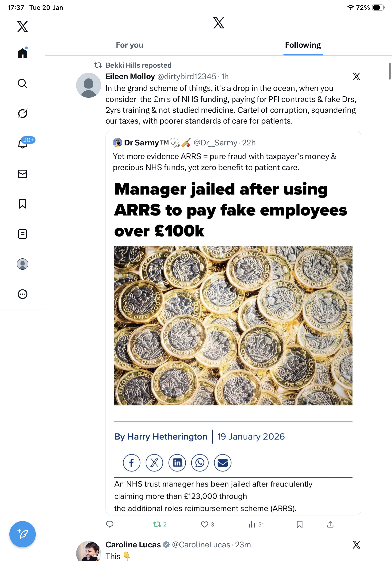392x561 pixels.
Task: Open Grok actions on Eileen Molloy's post
Action: pyautogui.click(x=356, y=77)
